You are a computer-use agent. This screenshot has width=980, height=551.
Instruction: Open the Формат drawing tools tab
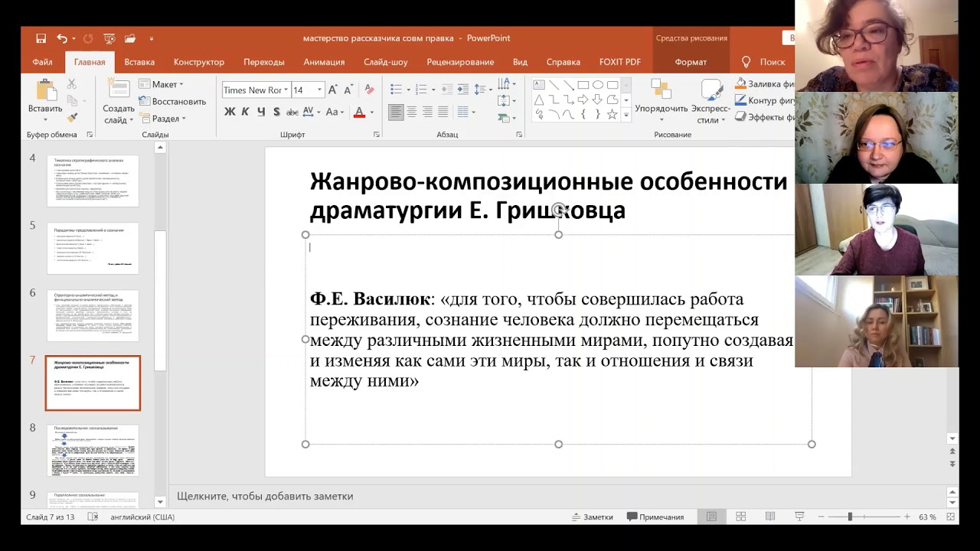point(691,62)
